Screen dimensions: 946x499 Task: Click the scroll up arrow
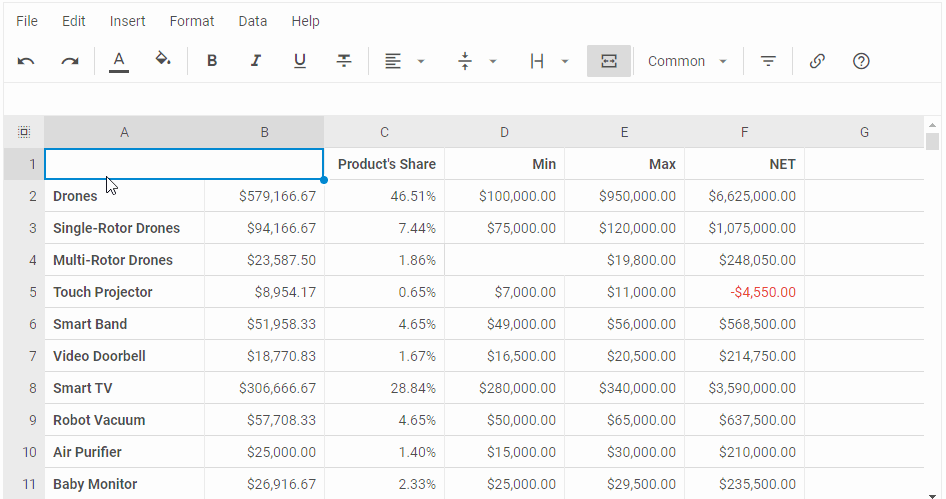click(932, 125)
